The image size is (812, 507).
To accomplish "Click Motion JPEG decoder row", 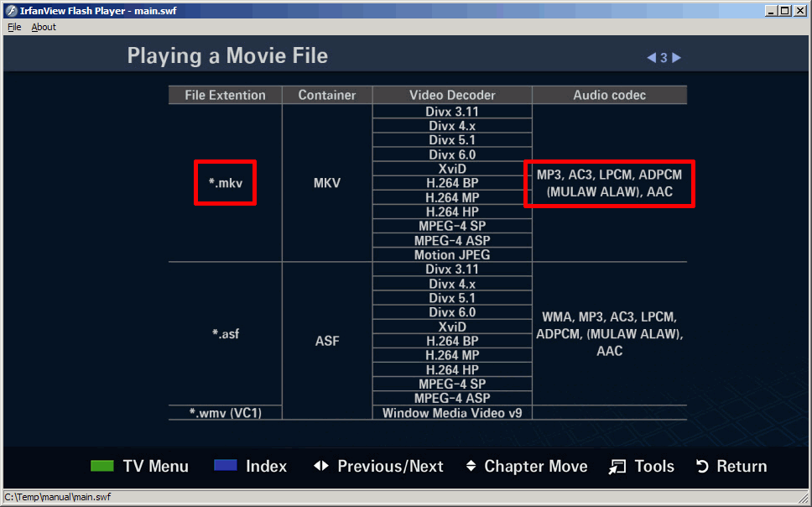I will tap(452, 254).
